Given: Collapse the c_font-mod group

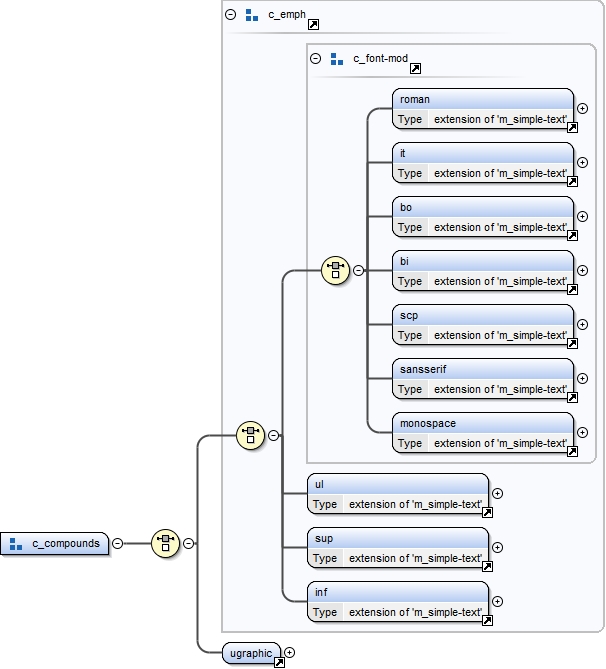Looking at the screenshot, I should (x=316, y=59).
